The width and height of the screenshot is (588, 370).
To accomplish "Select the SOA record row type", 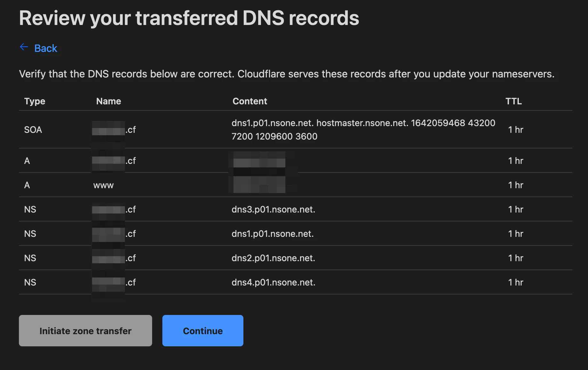I will click(33, 130).
